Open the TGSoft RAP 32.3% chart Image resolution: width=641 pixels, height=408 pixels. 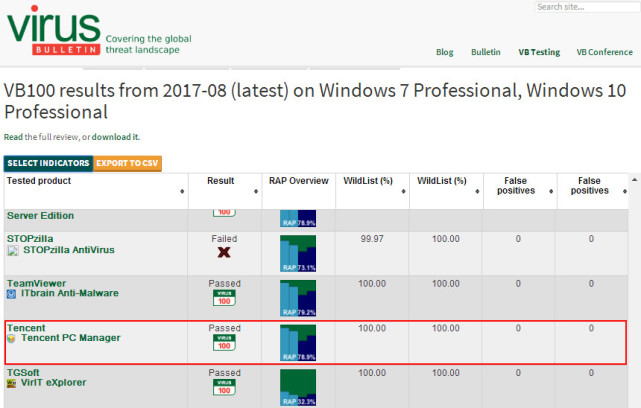pyautogui.click(x=298, y=387)
